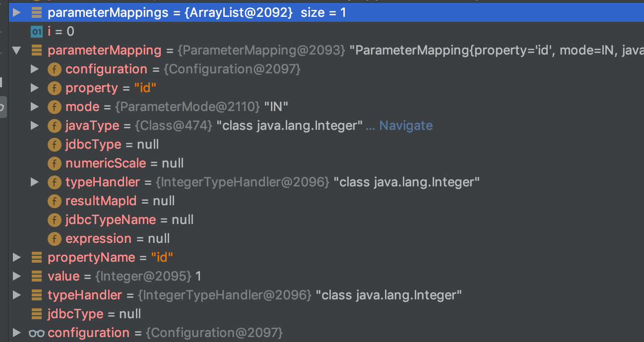Expand the mode ParameterMode field
The height and width of the screenshot is (342, 644).
tap(35, 107)
